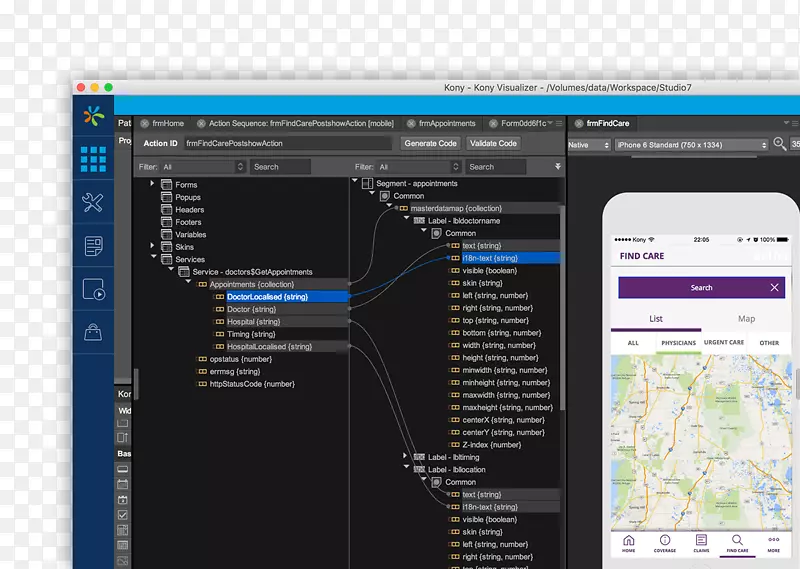Image resolution: width=800 pixels, height=569 pixels.
Task: Switch to the frmAppointments tab
Action: (446, 124)
